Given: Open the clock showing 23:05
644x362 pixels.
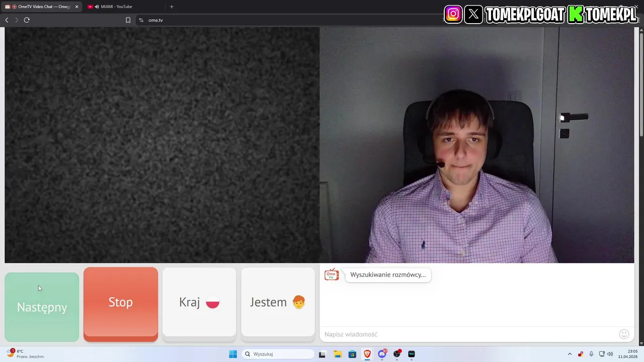Looking at the screenshot, I should (628, 354).
